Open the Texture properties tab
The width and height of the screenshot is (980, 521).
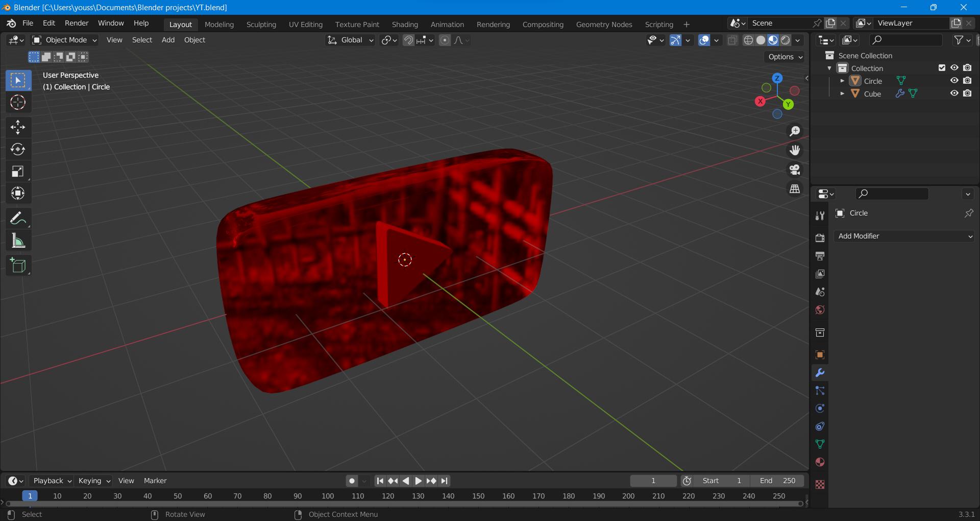click(x=820, y=484)
